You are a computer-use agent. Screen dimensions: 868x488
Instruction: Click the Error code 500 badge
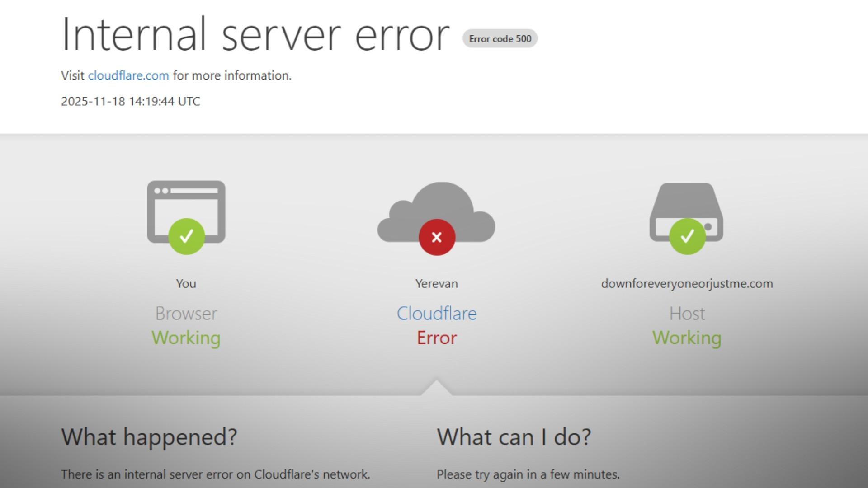coord(500,39)
